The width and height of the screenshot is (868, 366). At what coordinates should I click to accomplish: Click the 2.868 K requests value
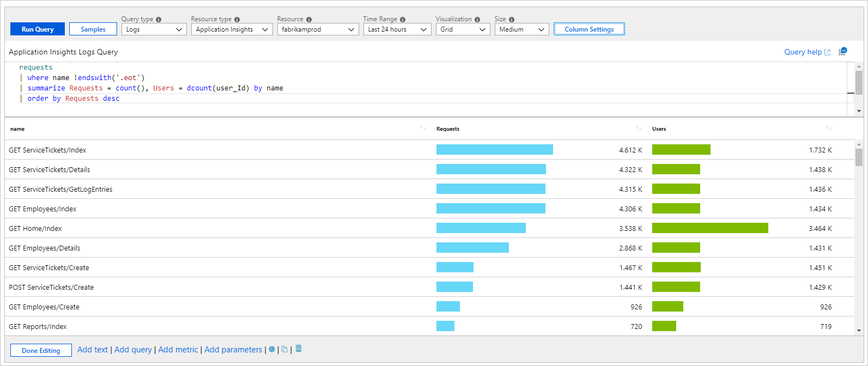630,248
